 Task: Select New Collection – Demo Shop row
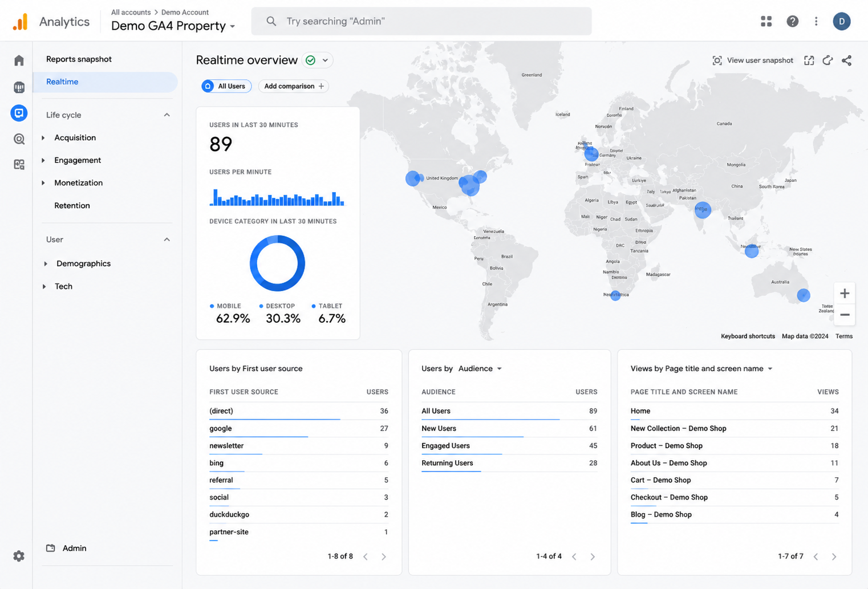click(735, 429)
